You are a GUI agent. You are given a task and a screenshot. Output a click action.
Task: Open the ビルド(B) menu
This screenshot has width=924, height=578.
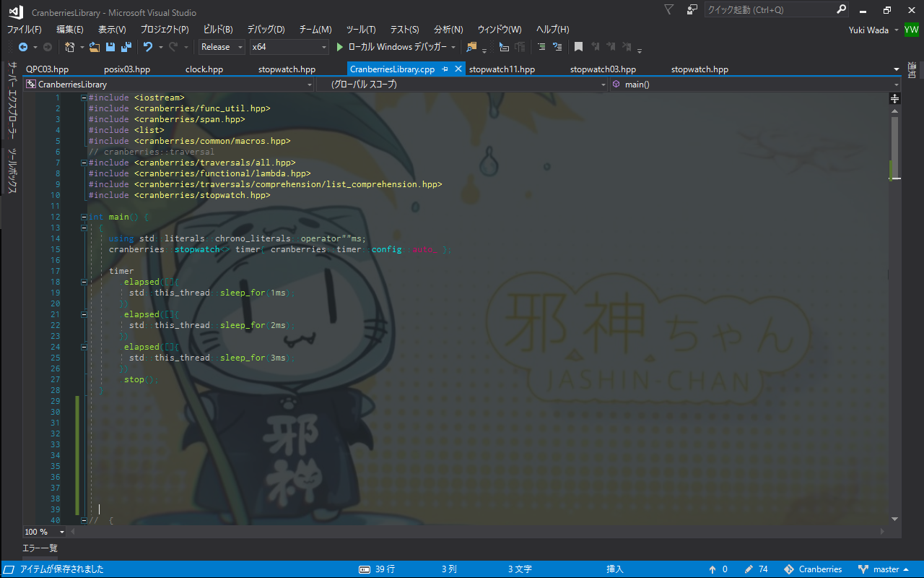click(218, 30)
